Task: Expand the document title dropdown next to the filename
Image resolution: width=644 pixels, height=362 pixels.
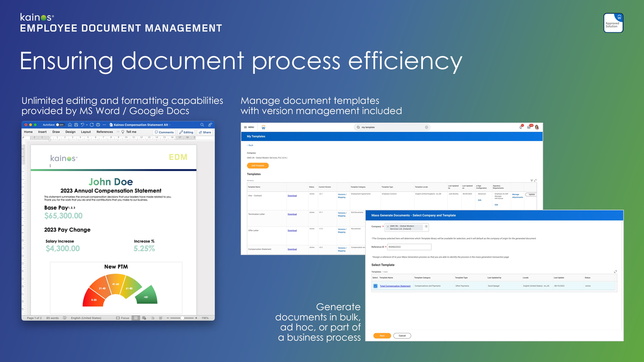Action: [x=170, y=124]
